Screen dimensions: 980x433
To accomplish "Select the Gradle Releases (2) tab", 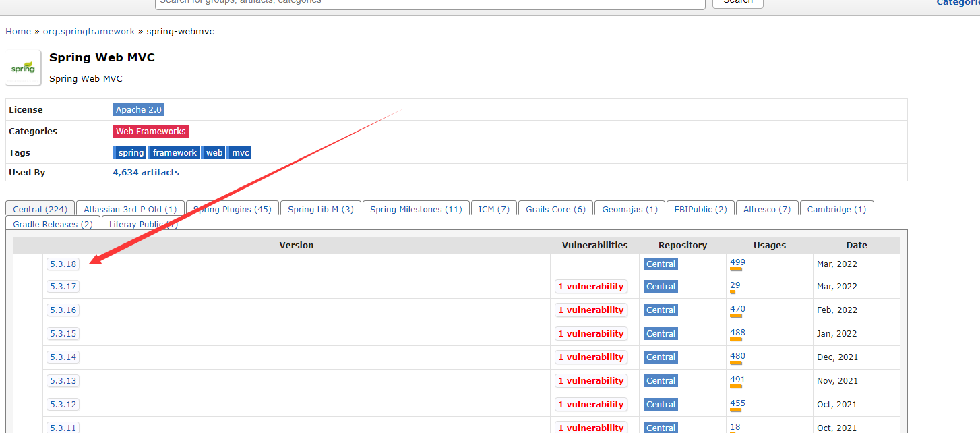I will 53,225.
